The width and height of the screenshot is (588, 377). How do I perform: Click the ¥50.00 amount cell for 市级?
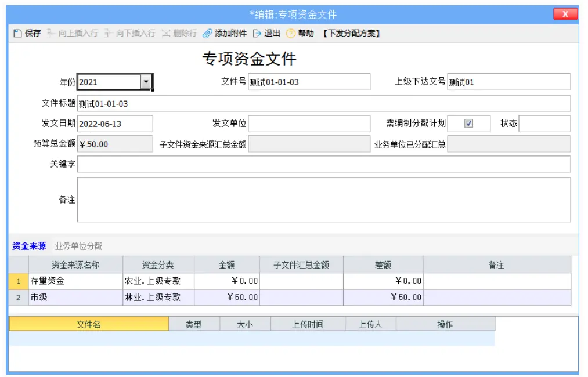pos(228,296)
